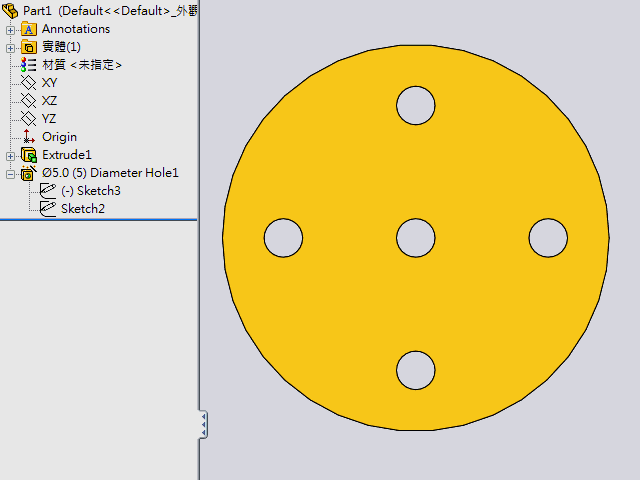Click the Sketch2 sketch icon
Screen dimensions: 640x480
(x=48, y=209)
